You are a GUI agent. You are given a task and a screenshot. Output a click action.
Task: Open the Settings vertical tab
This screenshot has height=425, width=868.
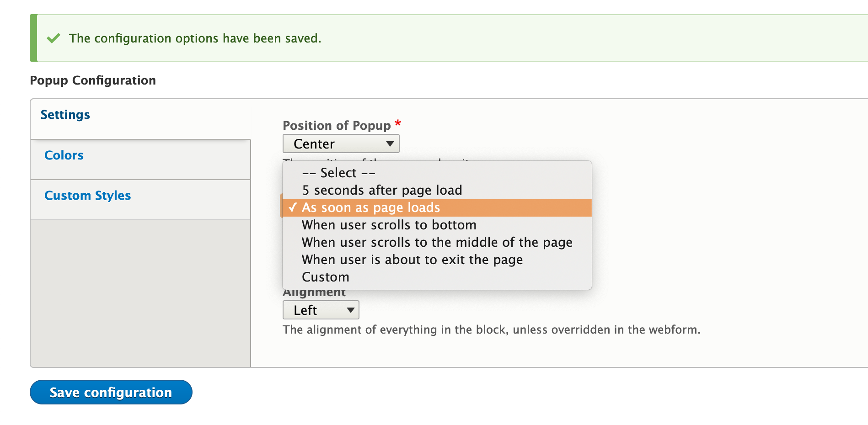[x=65, y=115]
